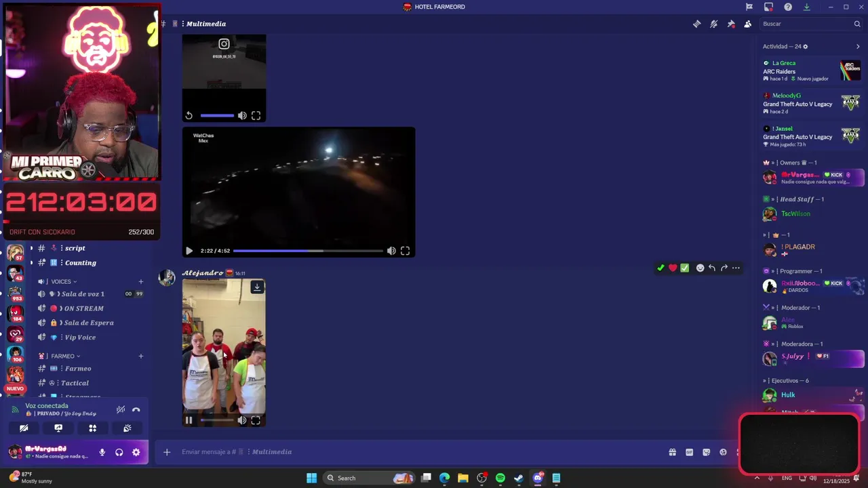Open La Greca ARC Raiders activity card
Image resolution: width=868 pixels, height=488 pixels.
tap(811, 70)
